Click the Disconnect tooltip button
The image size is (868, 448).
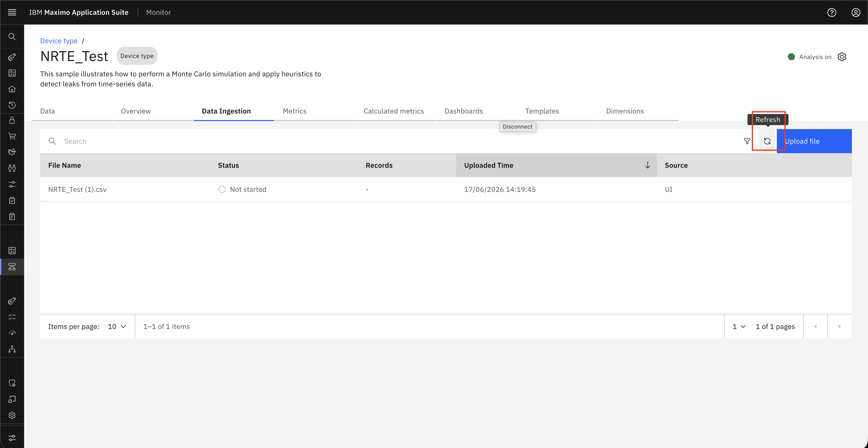point(518,127)
